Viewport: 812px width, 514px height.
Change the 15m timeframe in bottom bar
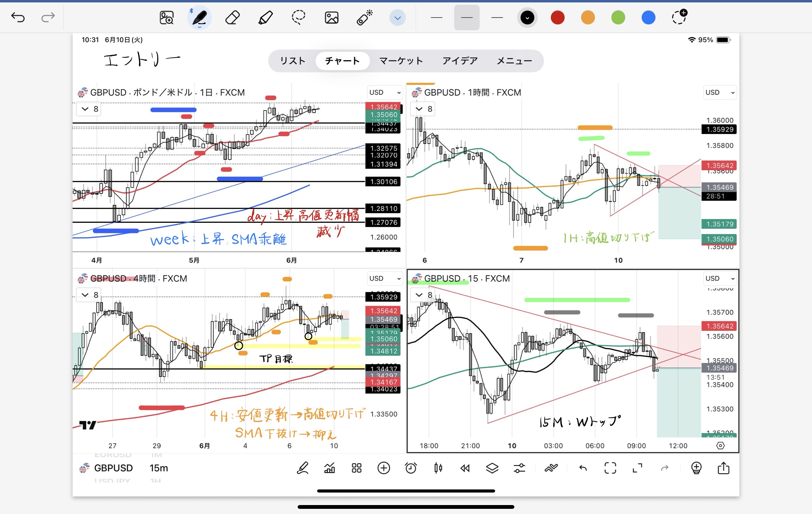click(159, 468)
